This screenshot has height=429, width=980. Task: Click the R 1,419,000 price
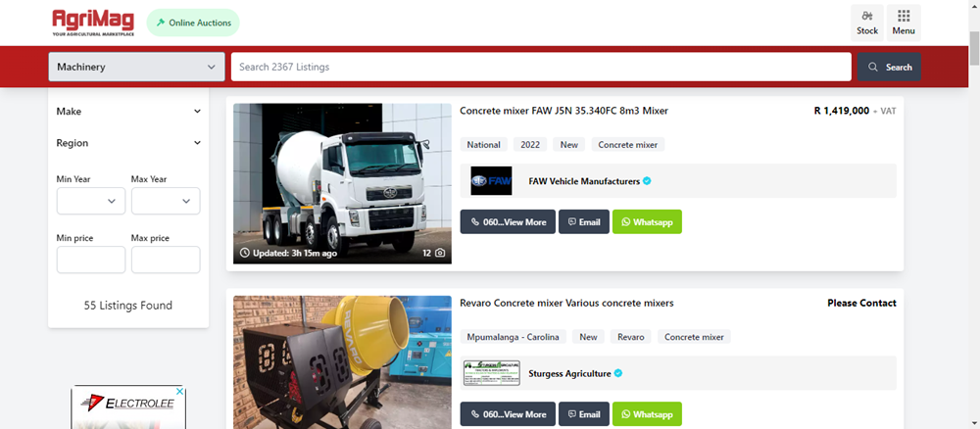point(841,111)
